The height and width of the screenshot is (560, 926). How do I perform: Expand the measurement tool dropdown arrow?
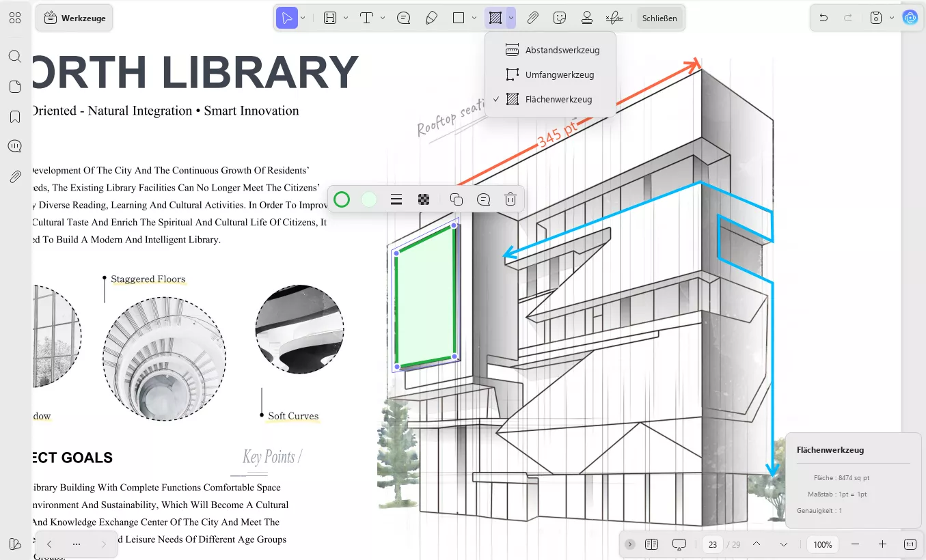pyautogui.click(x=511, y=18)
